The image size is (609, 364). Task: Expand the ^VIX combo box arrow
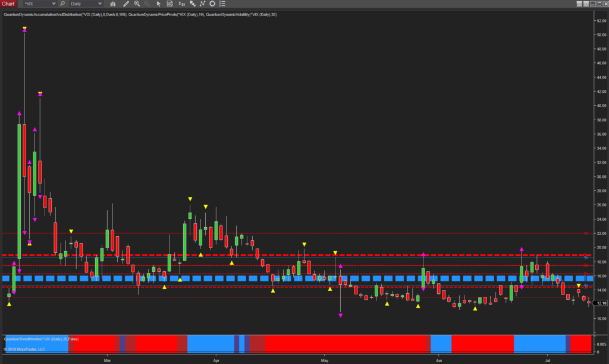(54, 4)
